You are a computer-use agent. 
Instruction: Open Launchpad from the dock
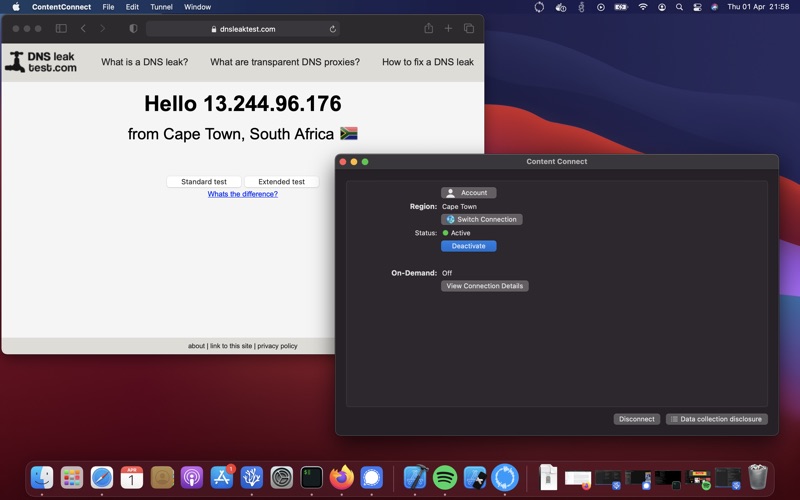coord(72,478)
